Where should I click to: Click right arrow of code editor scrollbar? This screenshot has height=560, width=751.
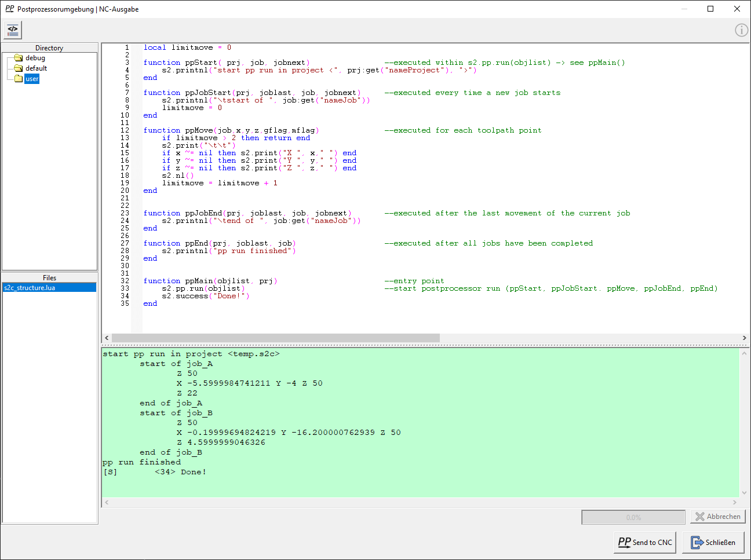[x=744, y=338]
